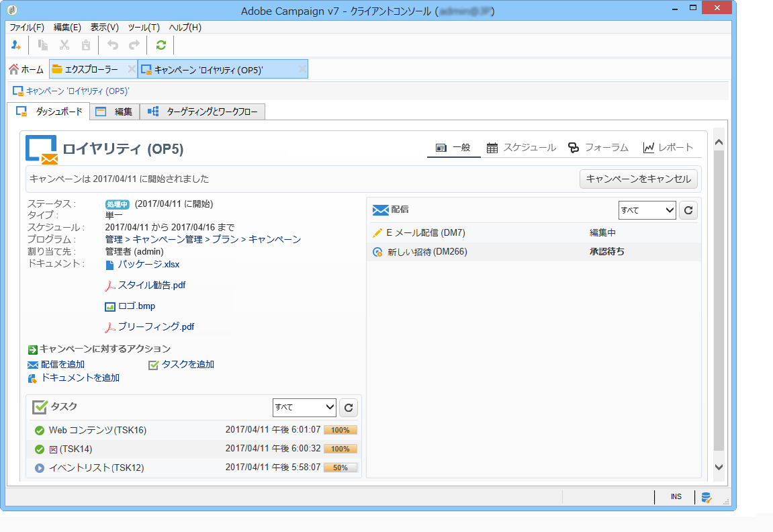Click the xlsx file icon next to パッケージ
This screenshot has width=773, height=532.
110,265
